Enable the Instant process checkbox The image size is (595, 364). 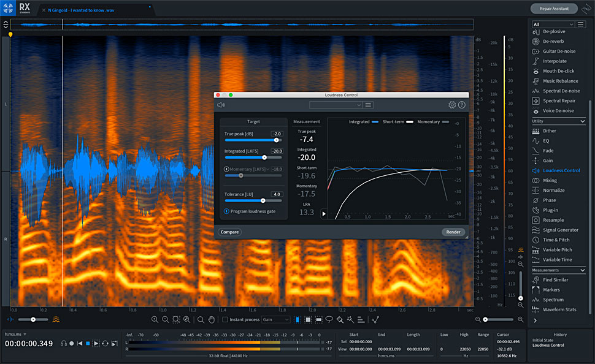[x=225, y=319]
